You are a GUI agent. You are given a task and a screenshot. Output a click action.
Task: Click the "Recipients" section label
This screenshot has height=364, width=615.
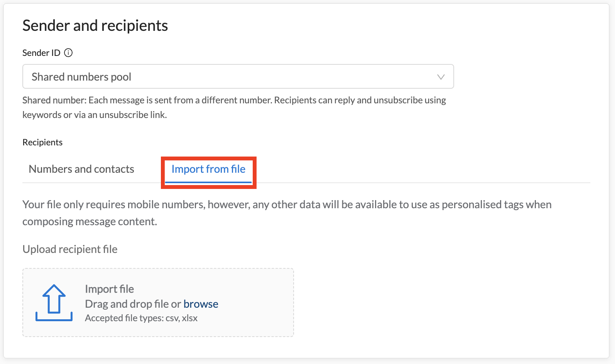click(42, 142)
